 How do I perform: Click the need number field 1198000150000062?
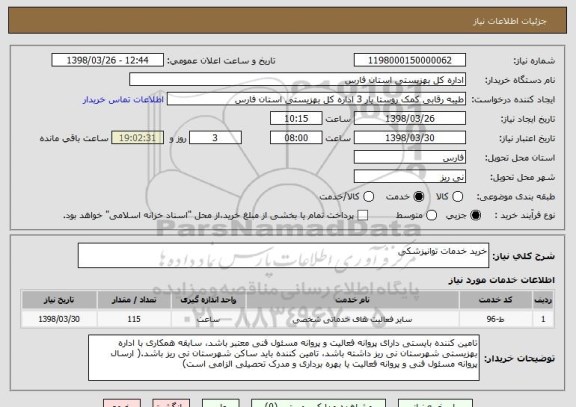[x=410, y=60]
